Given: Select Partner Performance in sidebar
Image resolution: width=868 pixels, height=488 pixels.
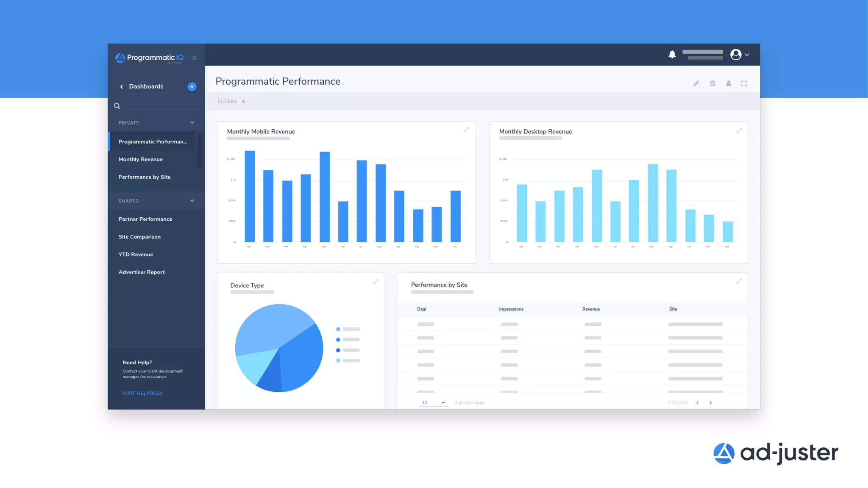Looking at the screenshot, I should click(145, 219).
